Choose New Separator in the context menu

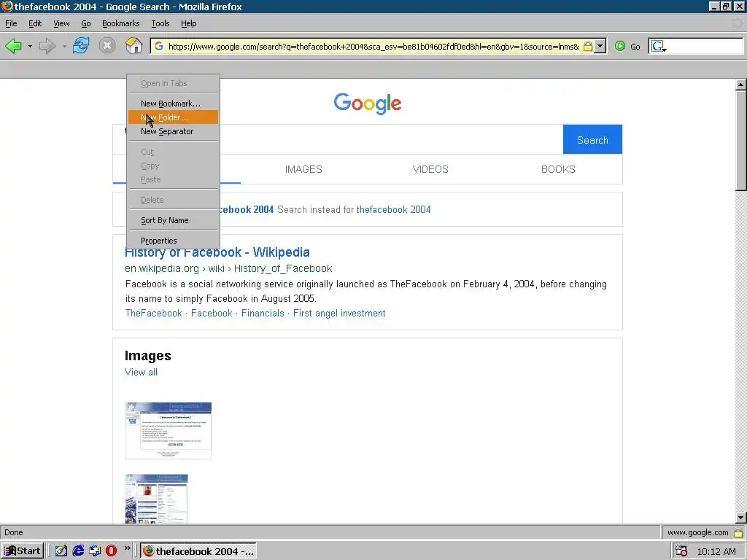(173, 131)
